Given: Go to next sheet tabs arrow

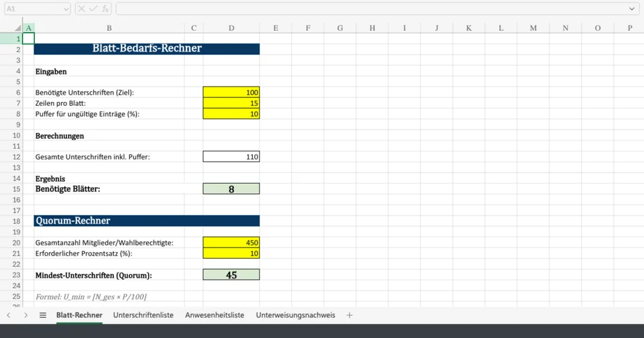Looking at the screenshot, I should 26,315.
